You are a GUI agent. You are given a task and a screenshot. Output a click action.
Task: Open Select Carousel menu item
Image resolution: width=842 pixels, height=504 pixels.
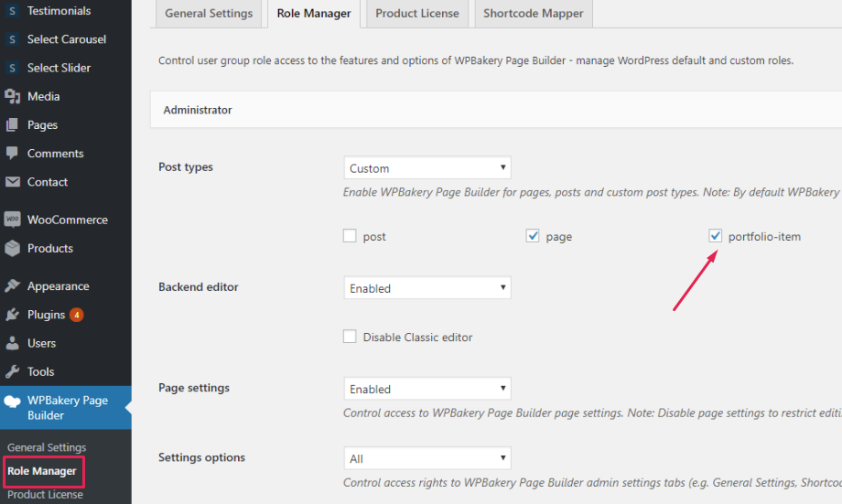click(x=66, y=39)
